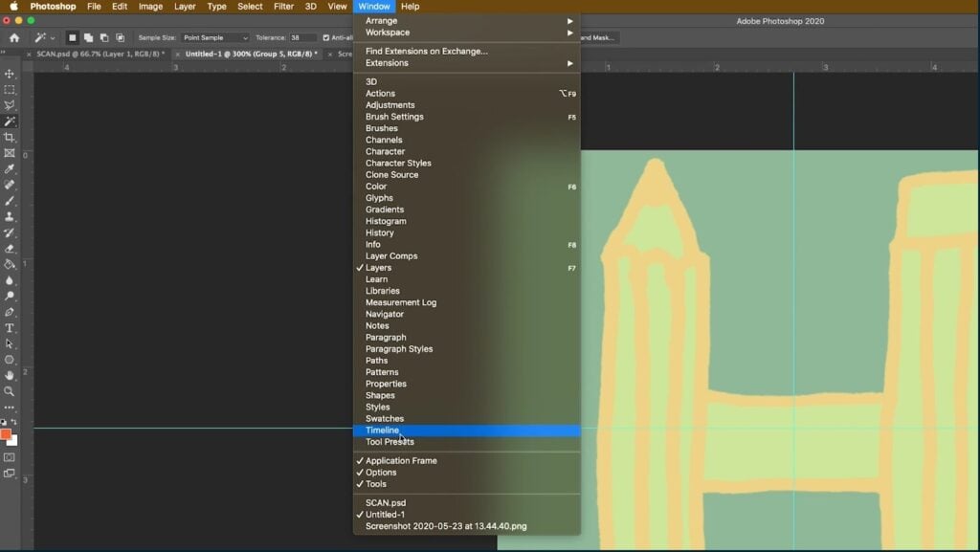Select the Magic Wand tool in toolbox
The image size is (980, 552).
click(x=10, y=121)
